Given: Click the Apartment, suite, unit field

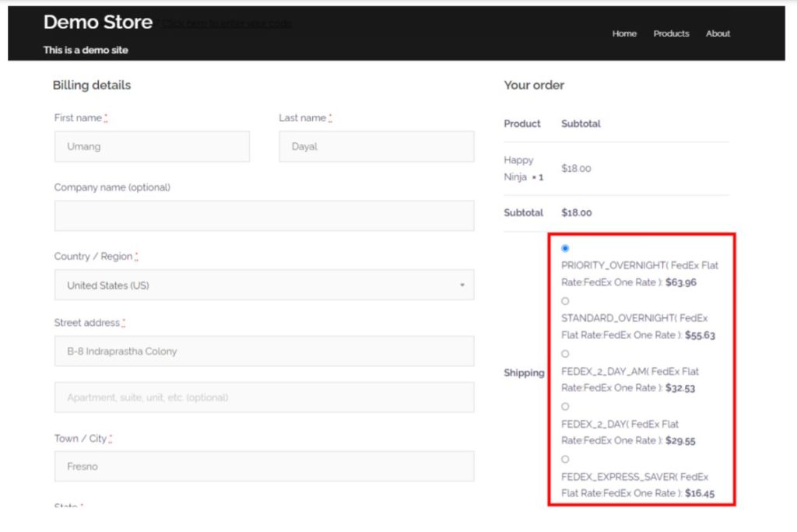Looking at the screenshot, I should [264, 397].
